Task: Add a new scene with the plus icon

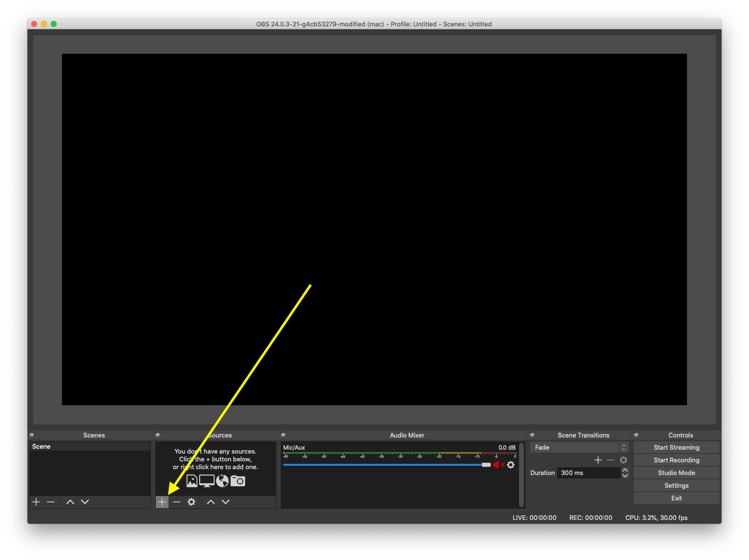Action: (x=36, y=502)
